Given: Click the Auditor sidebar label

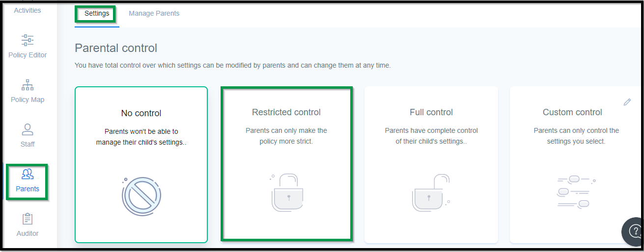Looking at the screenshot, I should (x=28, y=233).
